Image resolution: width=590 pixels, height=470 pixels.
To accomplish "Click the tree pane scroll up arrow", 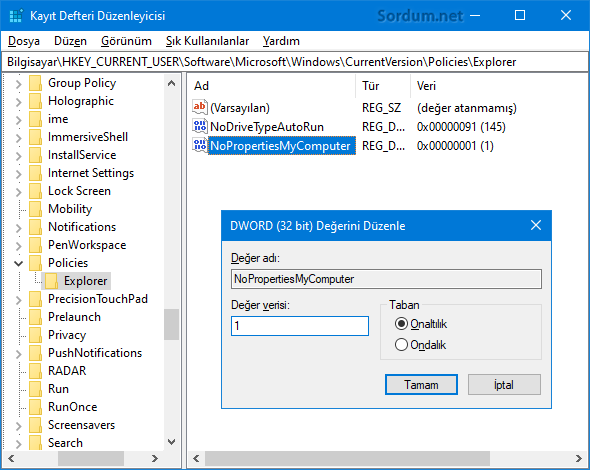I will click(172, 84).
